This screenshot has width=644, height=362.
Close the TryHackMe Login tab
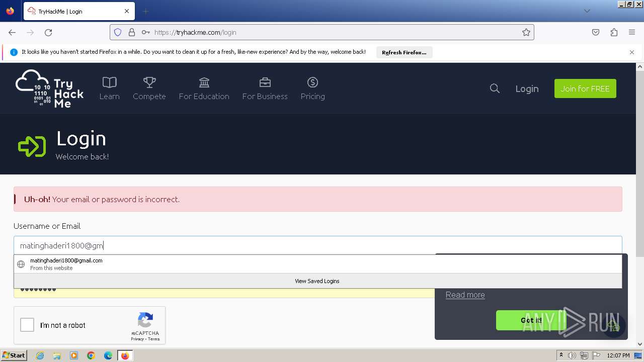[127, 11]
